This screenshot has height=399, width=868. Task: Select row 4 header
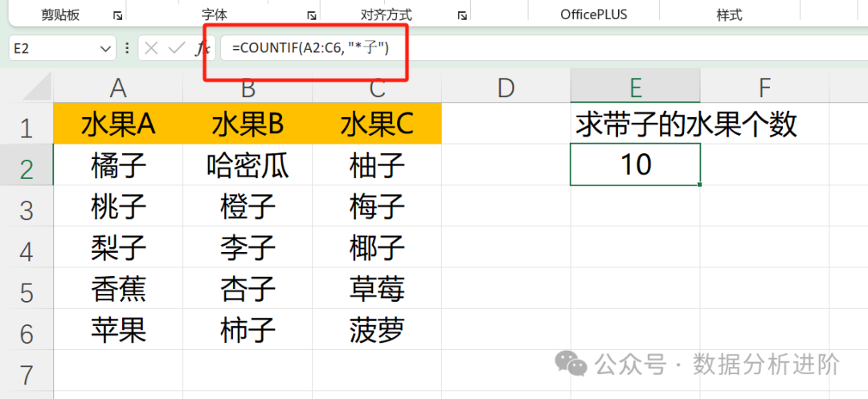tap(26, 250)
